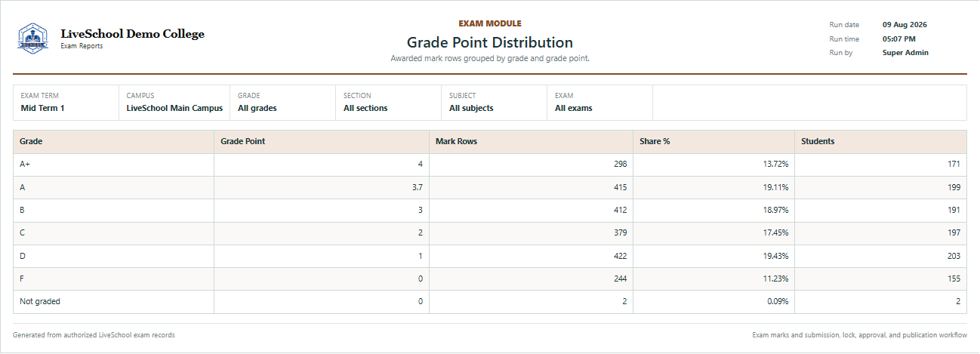Click the LiveSchool college crest logo
Screen dimensions: 980x354
pyautogui.click(x=32, y=38)
